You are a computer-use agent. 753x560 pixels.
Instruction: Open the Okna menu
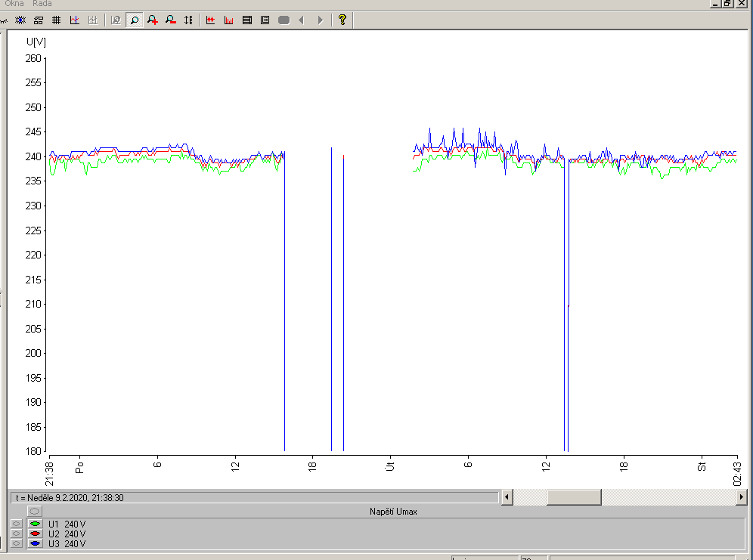[x=14, y=4]
